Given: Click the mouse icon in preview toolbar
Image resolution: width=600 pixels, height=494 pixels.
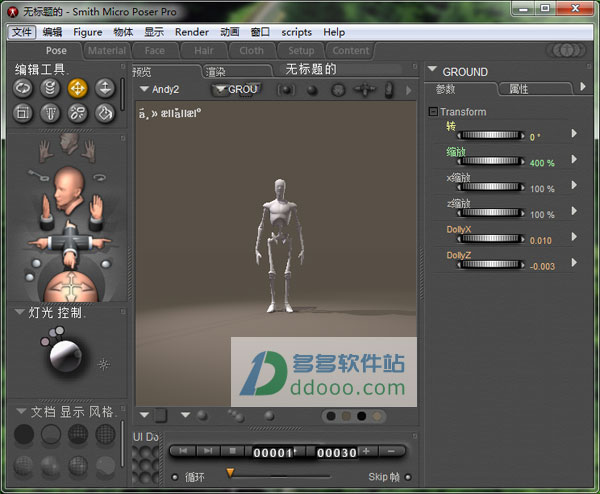Looking at the screenshot, I should (x=388, y=90).
